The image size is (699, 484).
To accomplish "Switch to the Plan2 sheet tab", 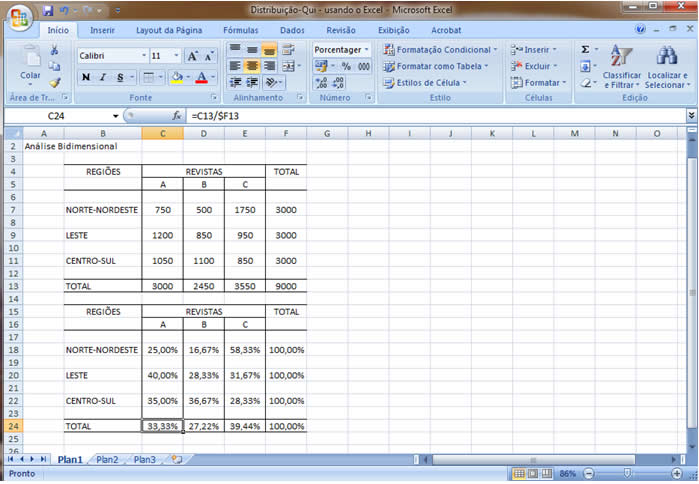I will click(107, 460).
